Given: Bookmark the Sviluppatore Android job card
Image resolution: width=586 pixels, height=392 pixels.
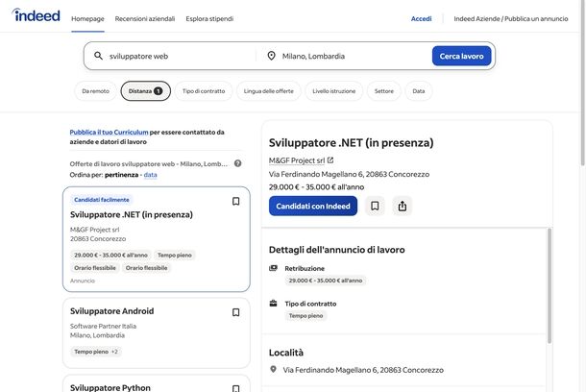Looking at the screenshot, I should (x=235, y=312).
